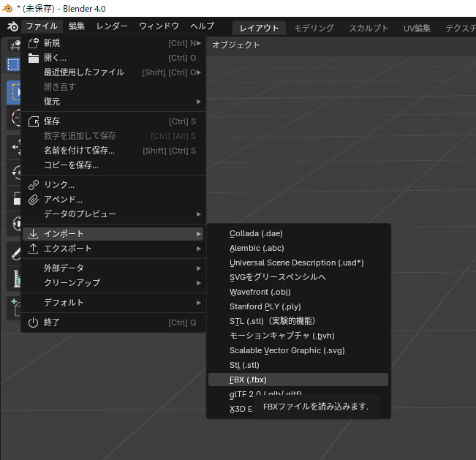Open the 編集 menu
The image size is (476, 460).
(x=77, y=26)
